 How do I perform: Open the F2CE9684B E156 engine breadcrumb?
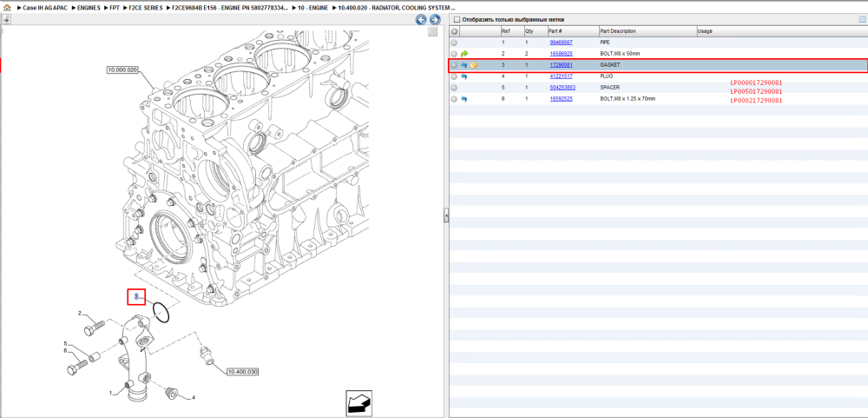coord(231,9)
